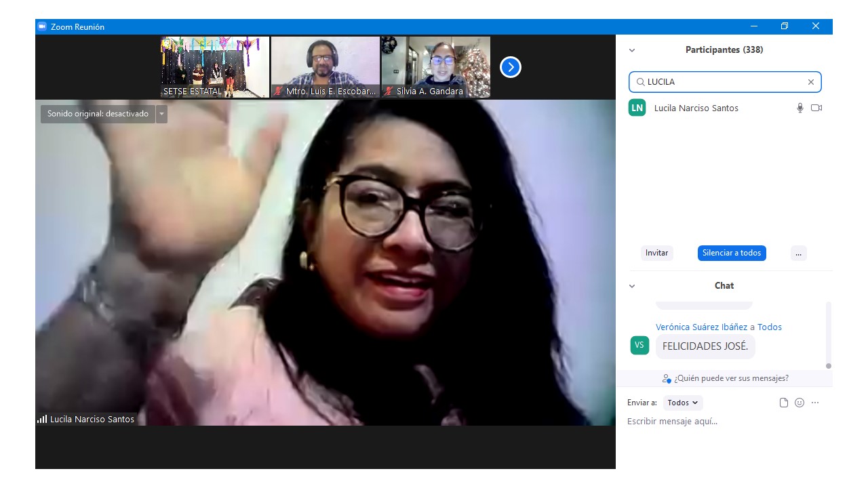Click the Participantes (338) header title
Viewport: 868px width, 488px height.
coord(724,50)
